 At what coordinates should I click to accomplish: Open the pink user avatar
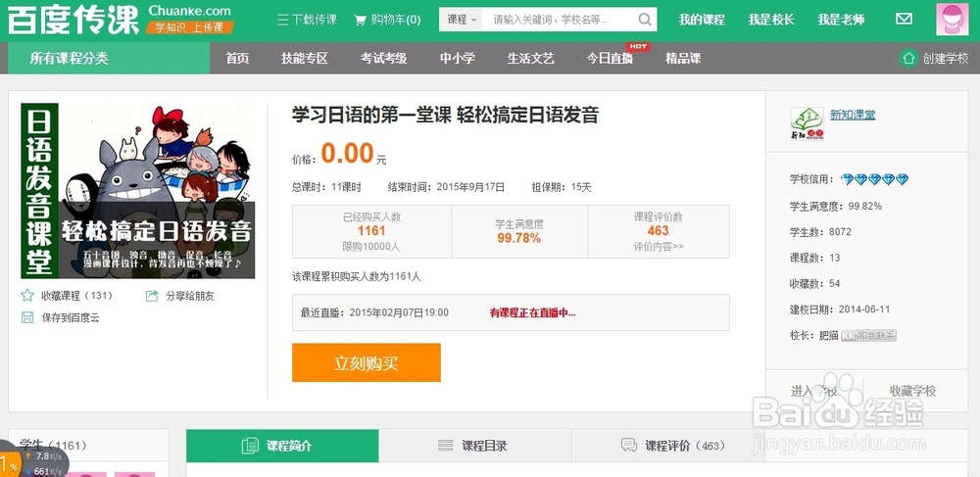pos(952,20)
